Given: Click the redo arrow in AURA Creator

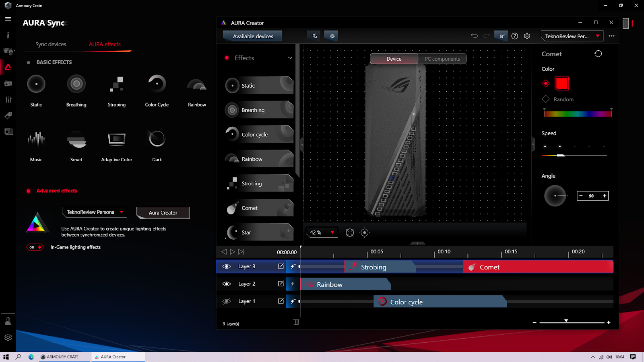Looking at the screenshot, I should [x=486, y=36].
